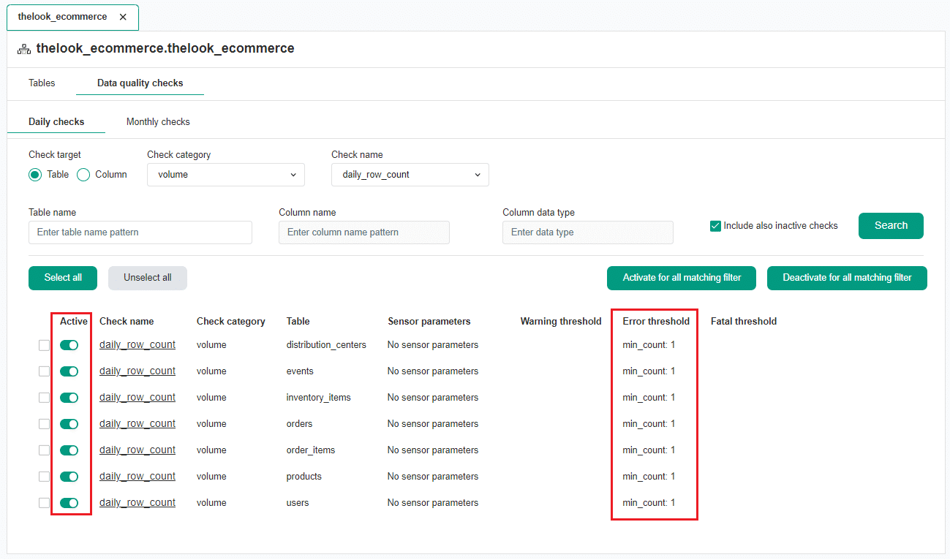Screen dimensions: 950x560
Task: Toggle Active switch for events
Action: (x=69, y=371)
